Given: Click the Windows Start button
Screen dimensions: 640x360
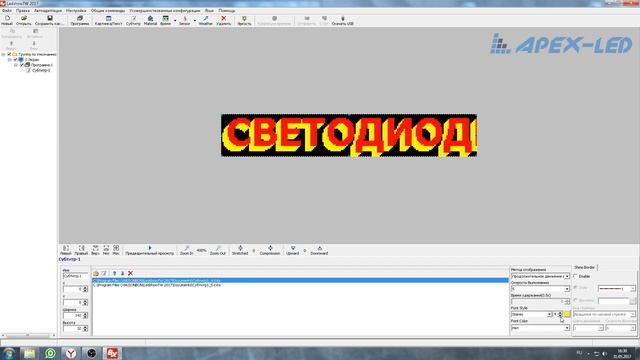Looking at the screenshot, I should 9,353.
